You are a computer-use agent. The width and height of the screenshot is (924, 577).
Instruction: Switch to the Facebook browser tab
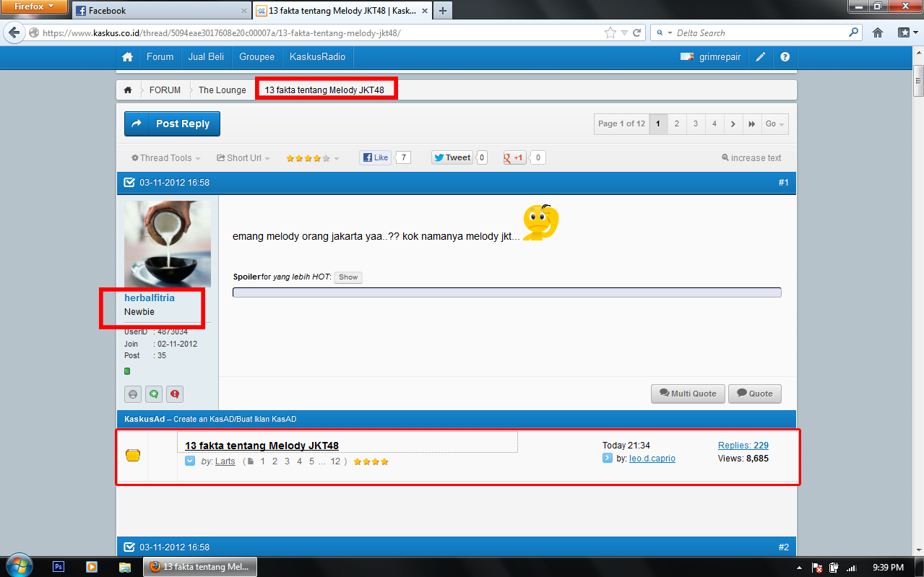pyautogui.click(x=160, y=11)
